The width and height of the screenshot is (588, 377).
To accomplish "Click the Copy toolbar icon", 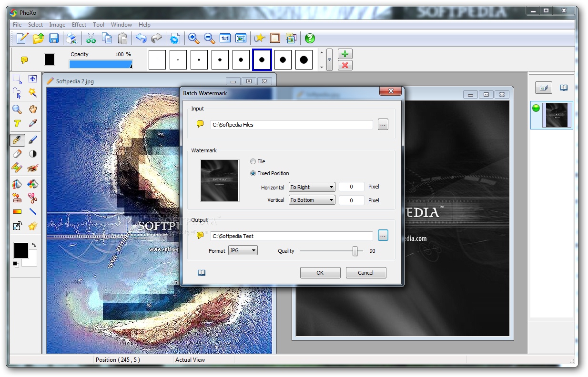I will click(x=107, y=39).
